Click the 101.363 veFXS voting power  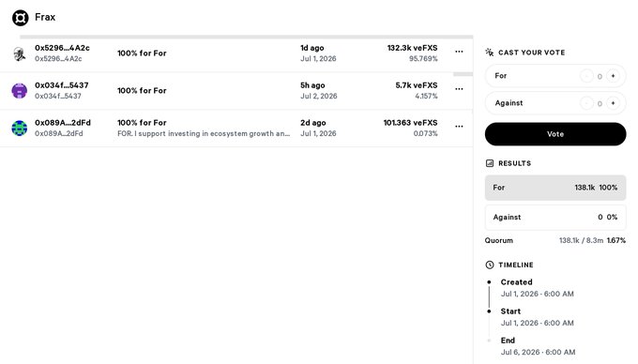[x=410, y=123]
